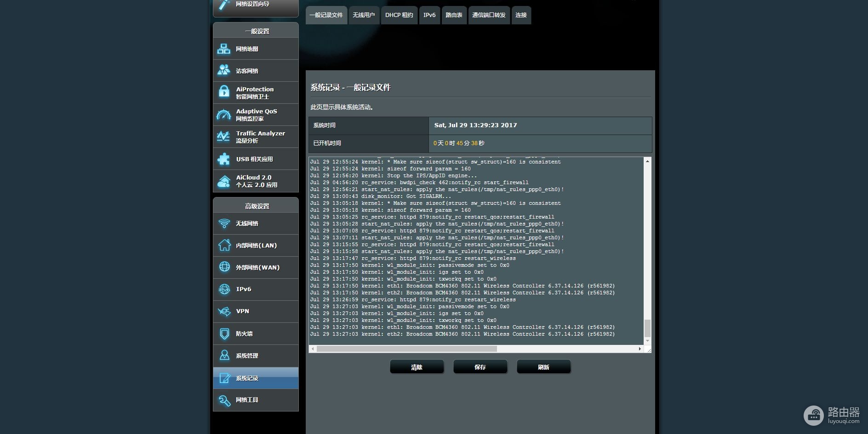The height and width of the screenshot is (434, 868).
Task: Open the IPv6 log tab
Action: tap(429, 15)
